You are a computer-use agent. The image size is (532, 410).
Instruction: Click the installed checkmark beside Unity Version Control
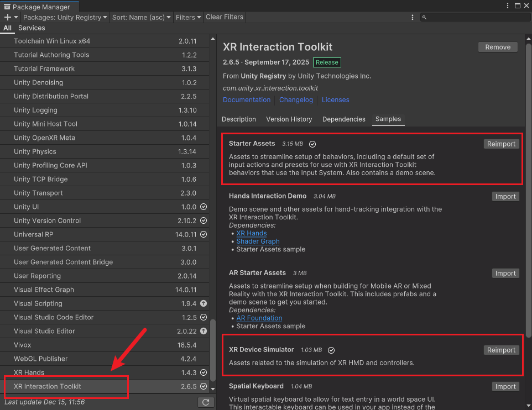pos(204,220)
